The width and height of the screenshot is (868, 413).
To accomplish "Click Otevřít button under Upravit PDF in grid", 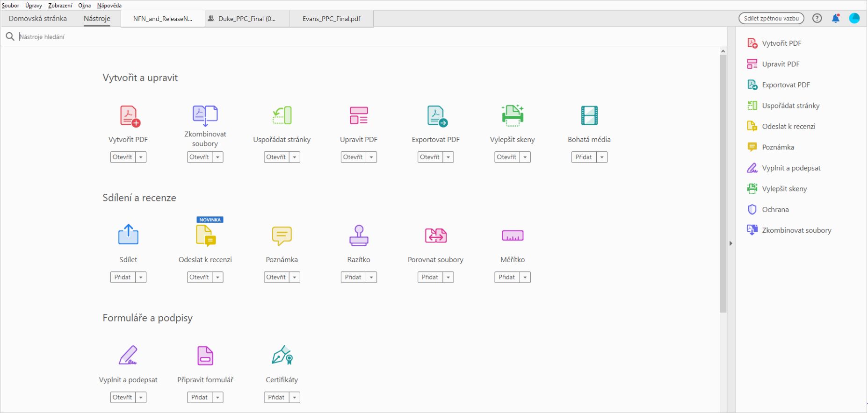I will [x=353, y=157].
